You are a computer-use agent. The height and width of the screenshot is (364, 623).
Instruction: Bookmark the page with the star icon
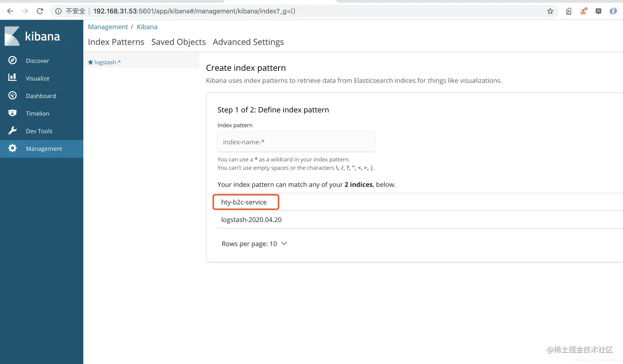(550, 11)
